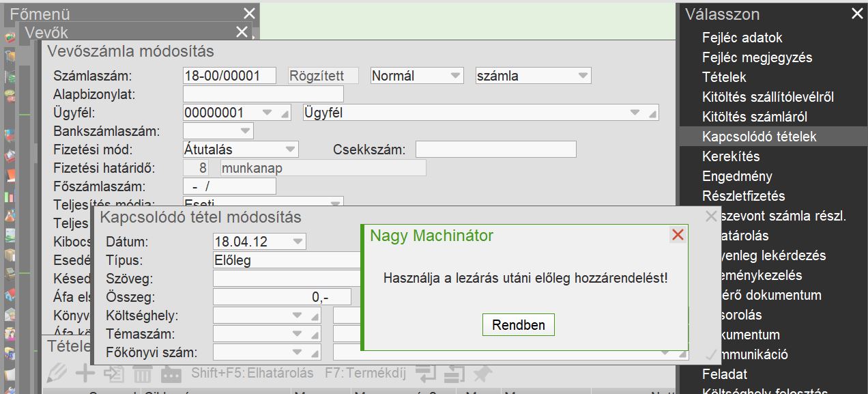
Task: Click the Kapcsolódó tétel módosítás dialog title
Action: tap(201, 218)
